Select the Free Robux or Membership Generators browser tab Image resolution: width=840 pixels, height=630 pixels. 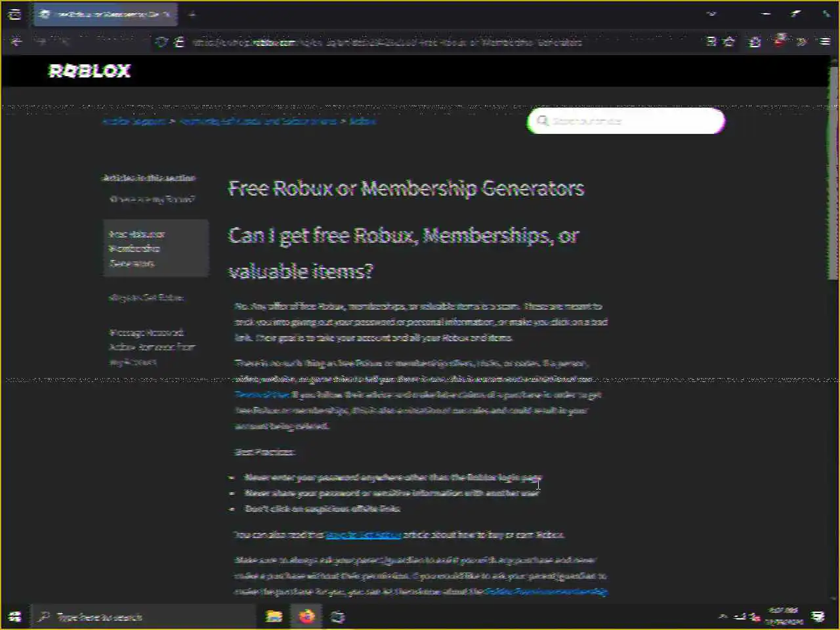pos(105,14)
